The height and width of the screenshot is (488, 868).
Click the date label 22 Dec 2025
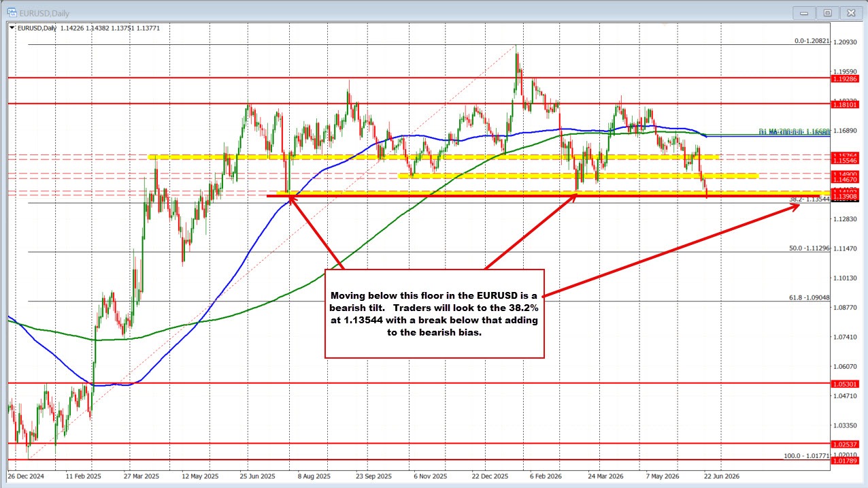point(491,476)
